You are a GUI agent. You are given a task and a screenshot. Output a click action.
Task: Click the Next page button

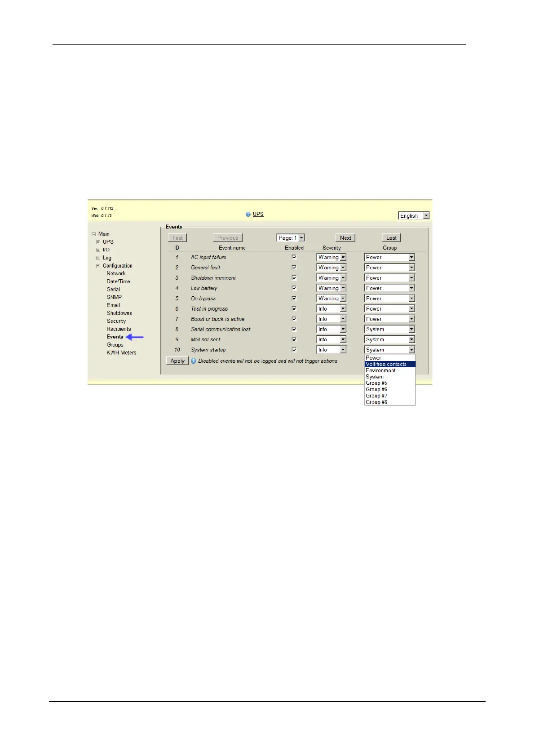click(x=345, y=238)
